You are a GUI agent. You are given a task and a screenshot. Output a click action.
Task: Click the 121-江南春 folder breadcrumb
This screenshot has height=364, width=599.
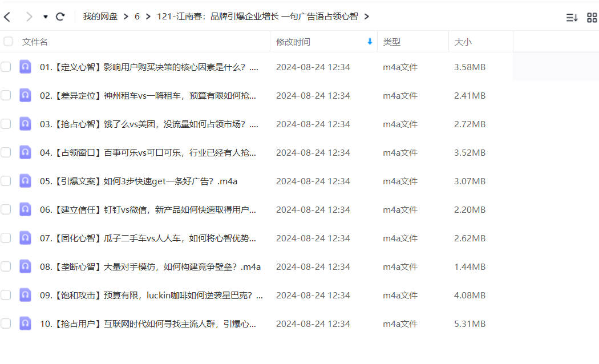pyautogui.click(x=257, y=17)
